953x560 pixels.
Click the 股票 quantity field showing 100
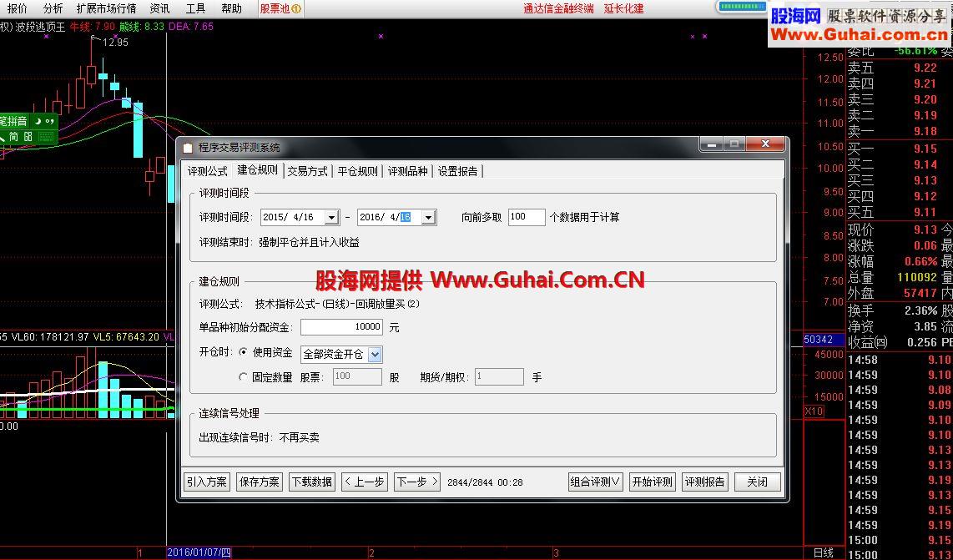coord(357,377)
